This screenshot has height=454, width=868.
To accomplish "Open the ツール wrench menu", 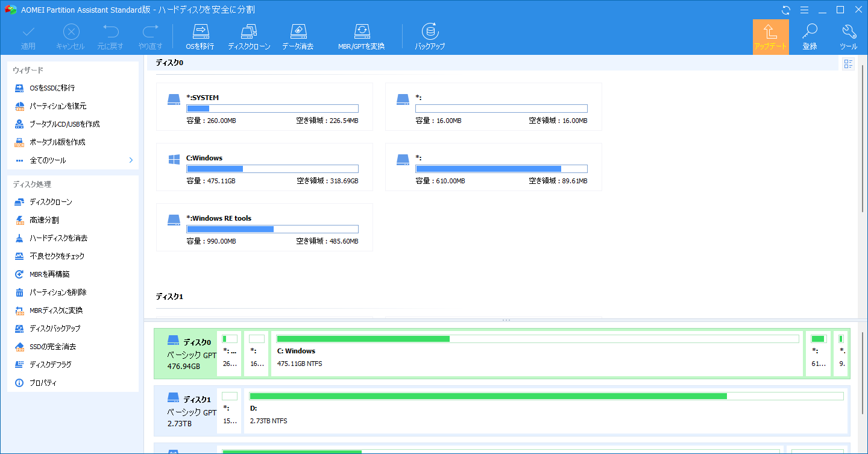I will click(x=848, y=37).
